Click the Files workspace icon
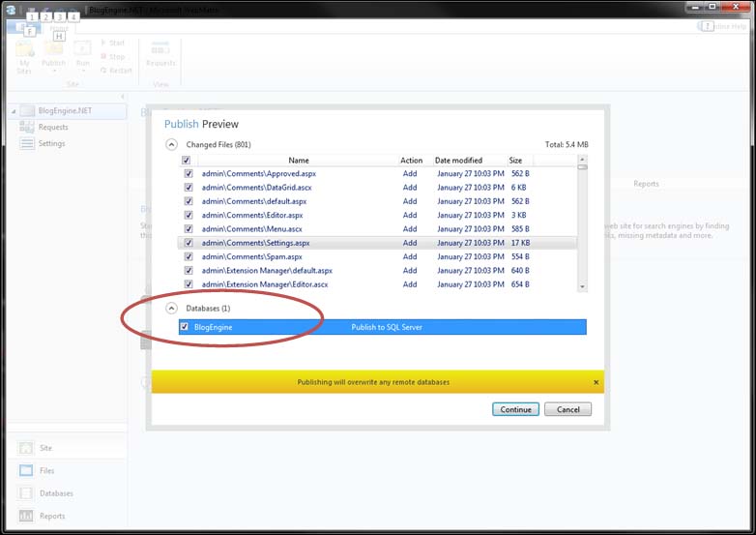The height and width of the screenshot is (535, 756). coord(26,470)
